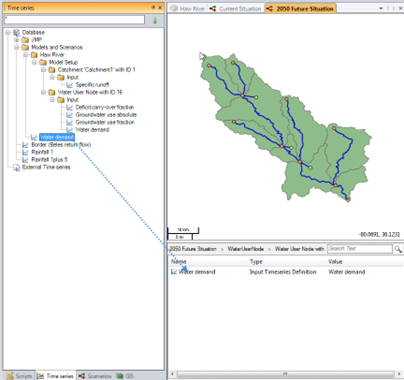Click the horizontal scrollbar in properties panel
Viewport: 404px width, 380px height.
285,374
